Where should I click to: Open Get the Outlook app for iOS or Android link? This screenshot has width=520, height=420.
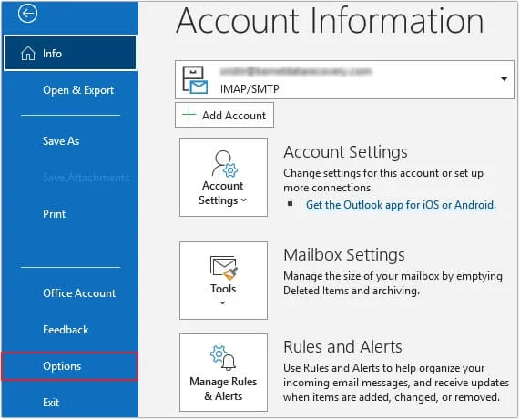(401, 205)
